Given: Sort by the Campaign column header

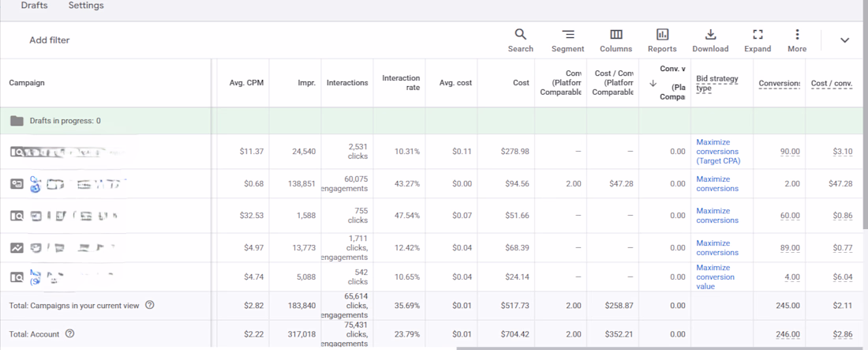Looking at the screenshot, I should (27, 83).
